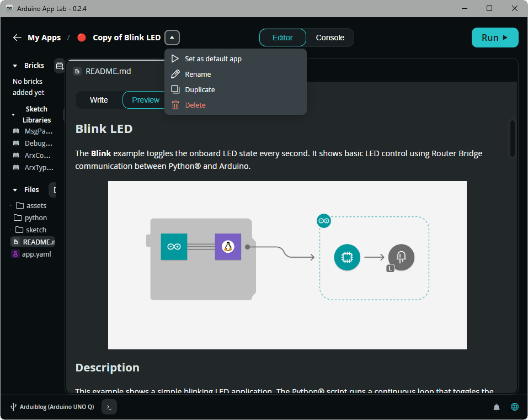528x420 pixels.
Task: Open the terminal icon in status bar
Action: point(110,407)
